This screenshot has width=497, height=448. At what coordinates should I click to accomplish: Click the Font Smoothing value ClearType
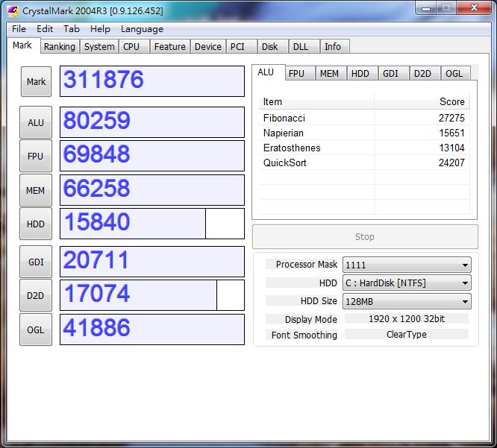pyautogui.click(x=407, y=335)
